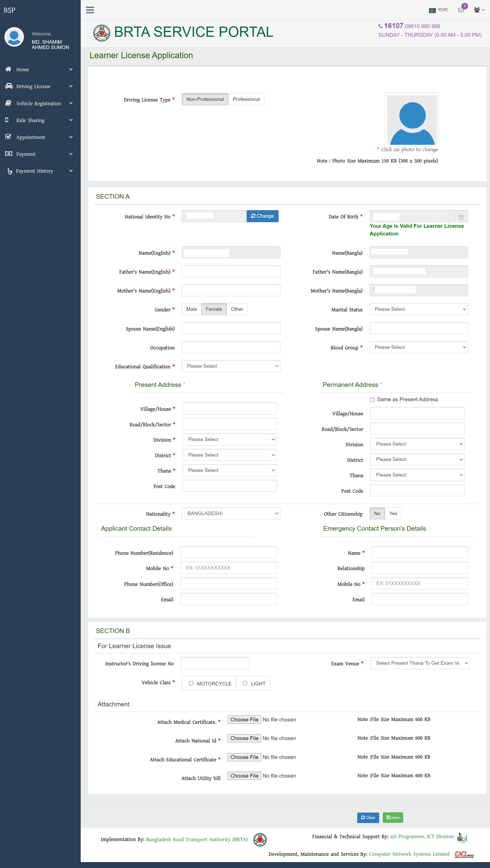Click the BRTA logo in header
Image resolution: width=490 pixels, height=868 pixels.
pos(101,33)
